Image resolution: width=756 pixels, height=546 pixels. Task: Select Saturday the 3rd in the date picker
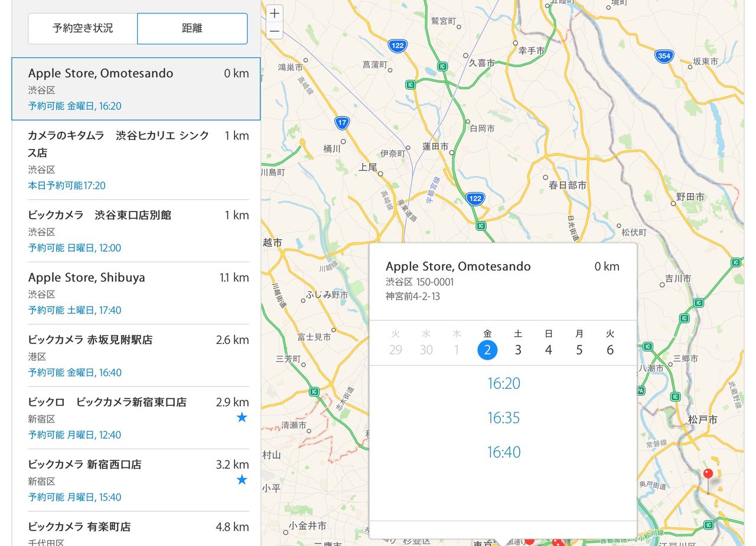tap(518, 349)
